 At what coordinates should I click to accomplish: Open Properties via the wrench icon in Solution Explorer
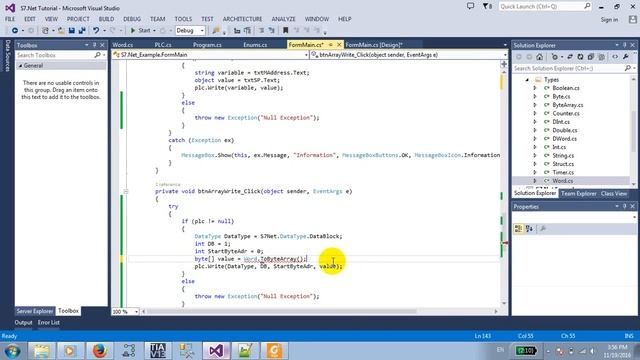click(626, 57)
